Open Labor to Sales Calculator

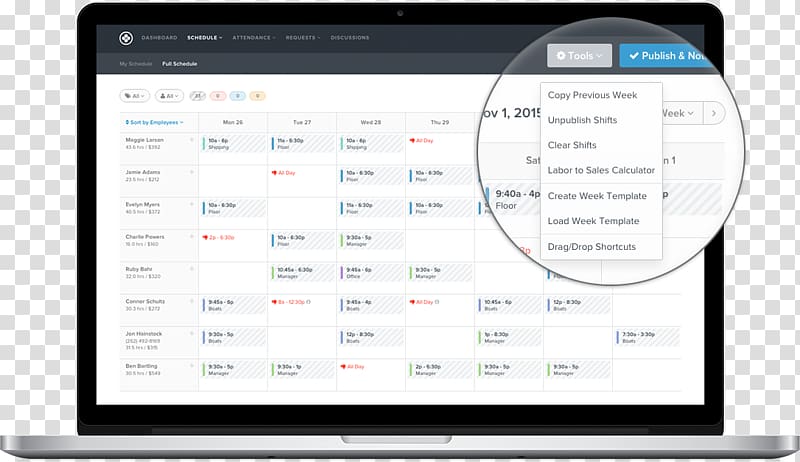pos(602,170)
